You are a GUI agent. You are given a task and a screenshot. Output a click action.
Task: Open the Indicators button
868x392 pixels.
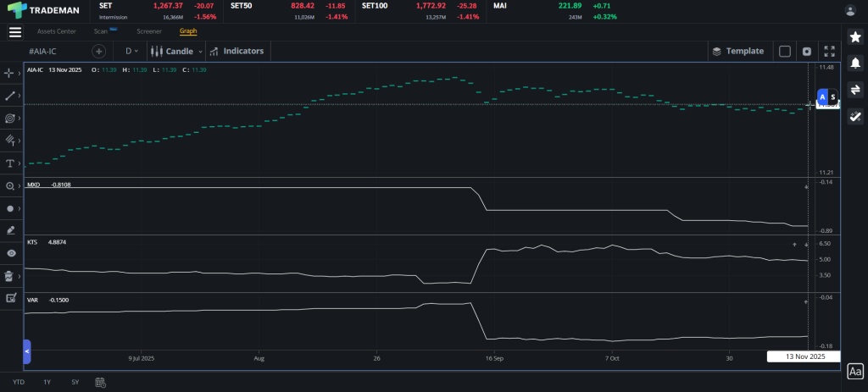tap(236, 52)
